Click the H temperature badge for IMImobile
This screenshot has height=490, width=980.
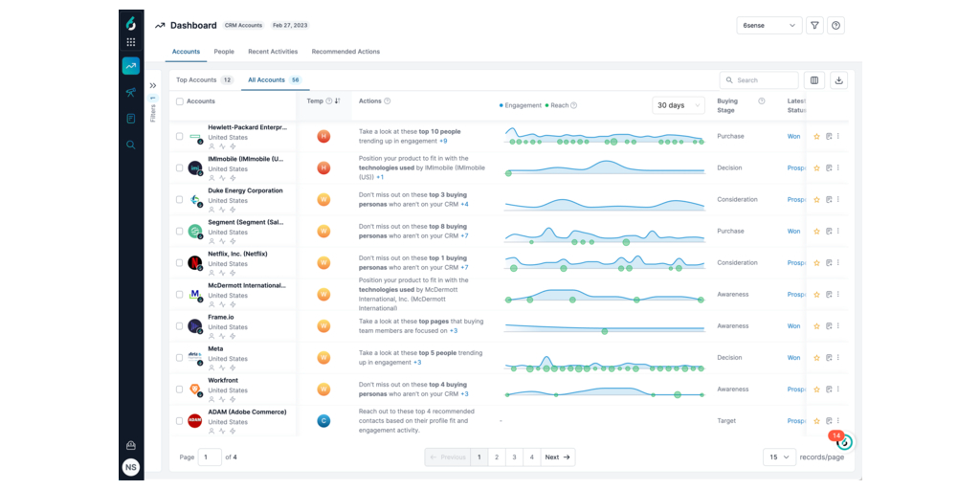tap(323, 167)
